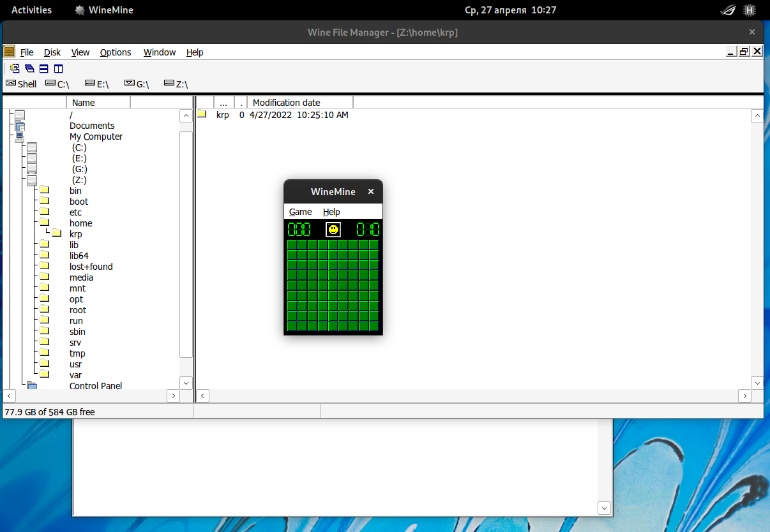Switch to the Z:\ drive button
Viewport: 770px width, 532px height.
click(x=176, y=84)
